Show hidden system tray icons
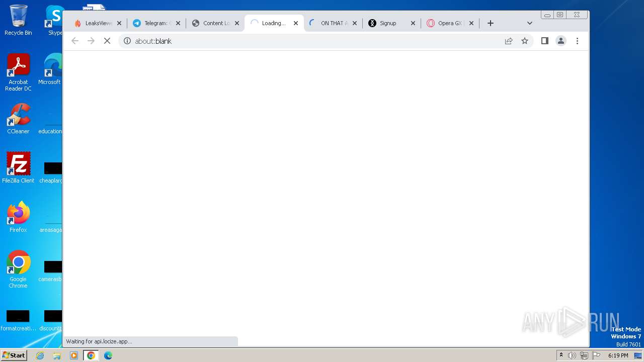644x362 pixels. pos(561,355)
